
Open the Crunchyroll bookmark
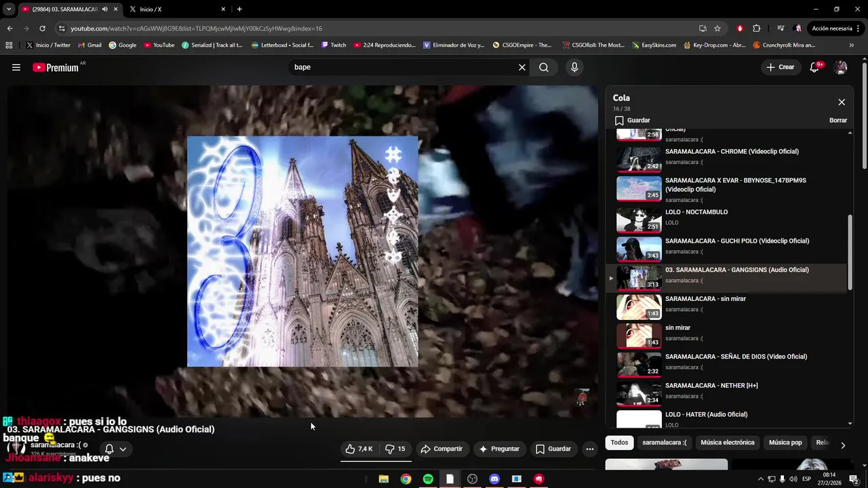click(784, 45)
